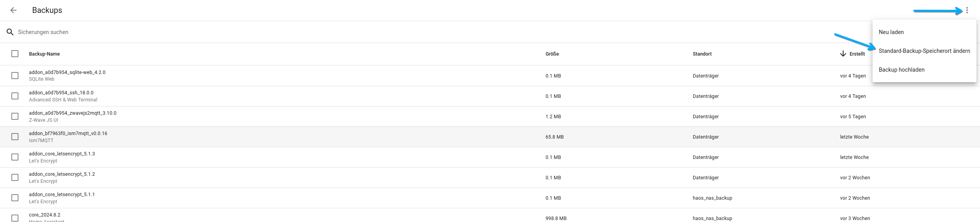Tick the zwavejs2mqtt_3.10.0 backup checkbox
Screen dimensions: 980x222
[15, 116]
